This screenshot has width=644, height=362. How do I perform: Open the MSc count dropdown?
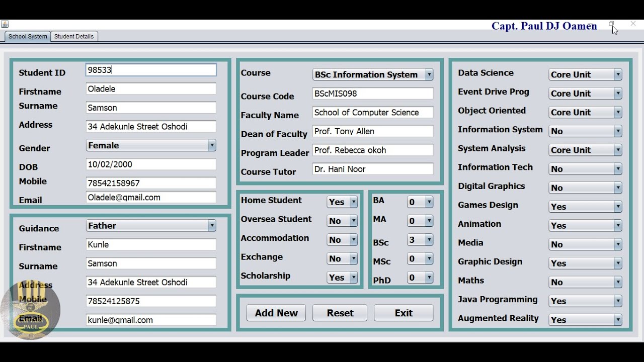point(420,258)
